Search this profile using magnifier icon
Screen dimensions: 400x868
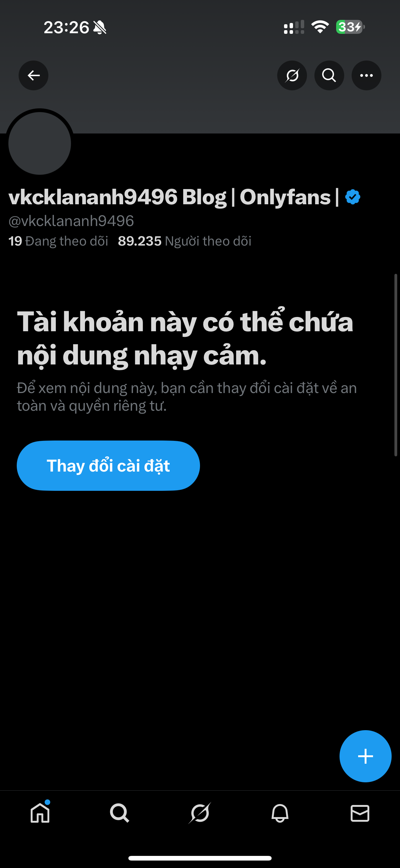pos(329,75)
